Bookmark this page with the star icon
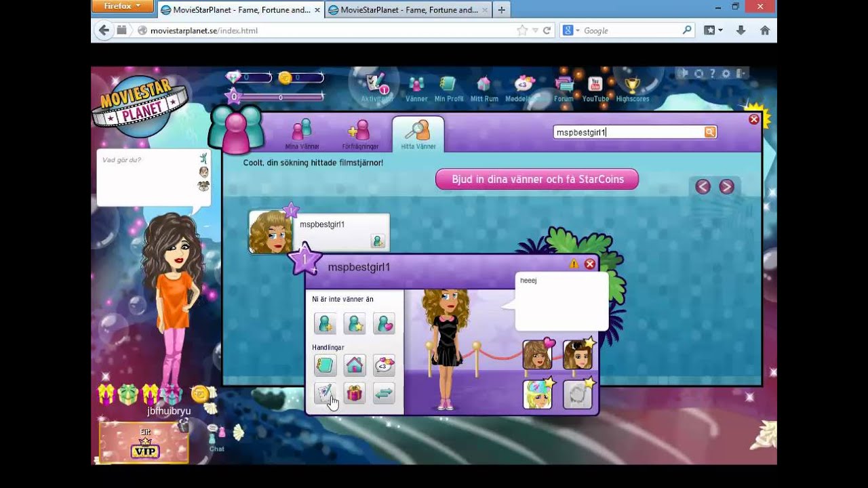This screenshot has width=868, height=488. click(x=522, y=30)
